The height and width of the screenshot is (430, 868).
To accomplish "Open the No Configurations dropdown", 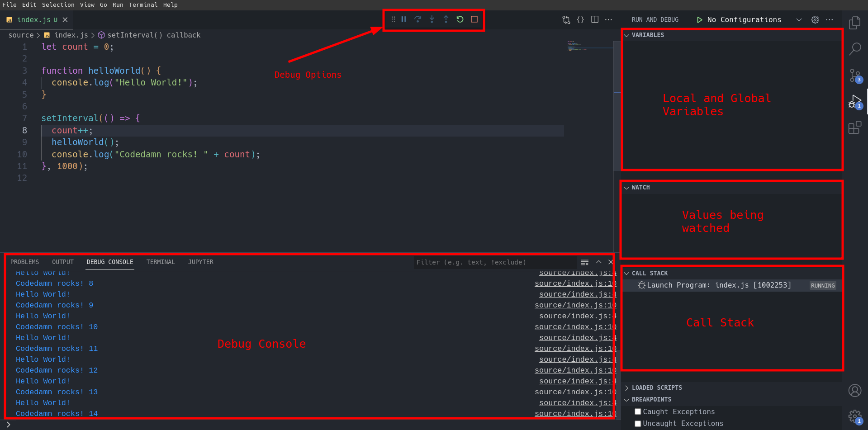I will tap(799, 19).
